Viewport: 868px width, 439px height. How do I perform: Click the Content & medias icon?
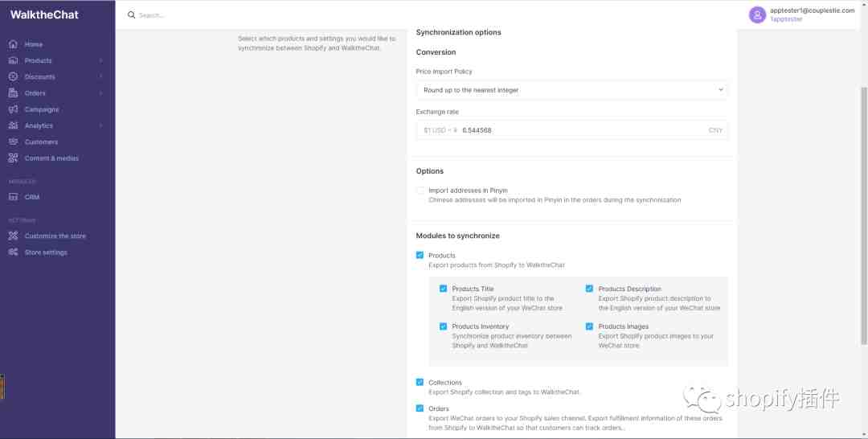pos(14,158)
